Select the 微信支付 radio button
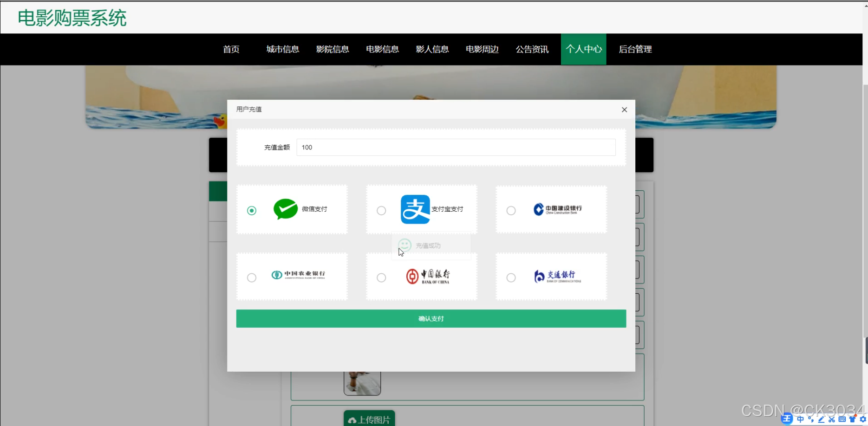This screenshot has height=426, width=868. tap(252, 211)
